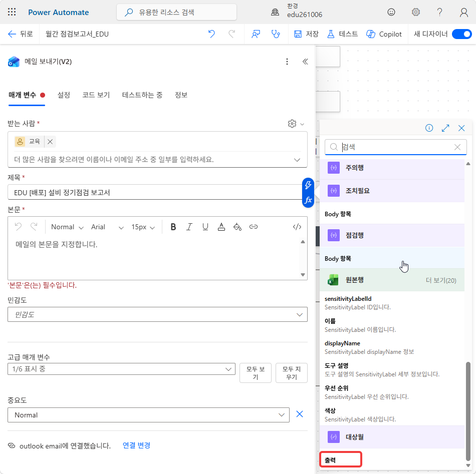Clear the dynamic content search box

click(x=457, y=147)
